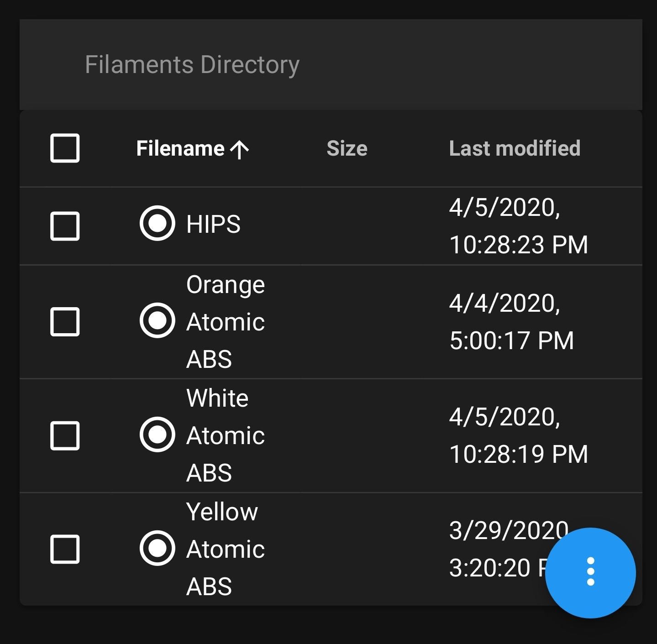Check the White Atomic ABS row checkbox
Image resolution: width=657 pixels, height=644 pixels.
[x=65, y=435]
